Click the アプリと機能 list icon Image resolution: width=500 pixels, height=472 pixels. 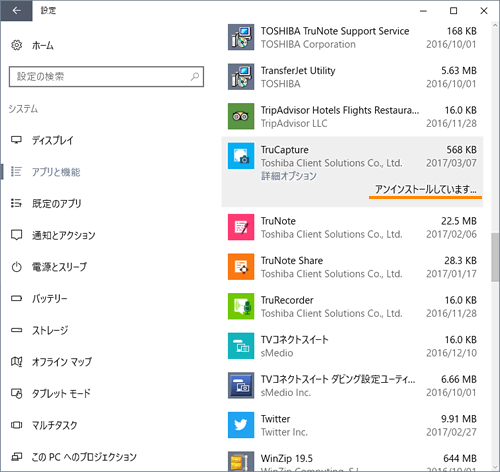(16, 172)
